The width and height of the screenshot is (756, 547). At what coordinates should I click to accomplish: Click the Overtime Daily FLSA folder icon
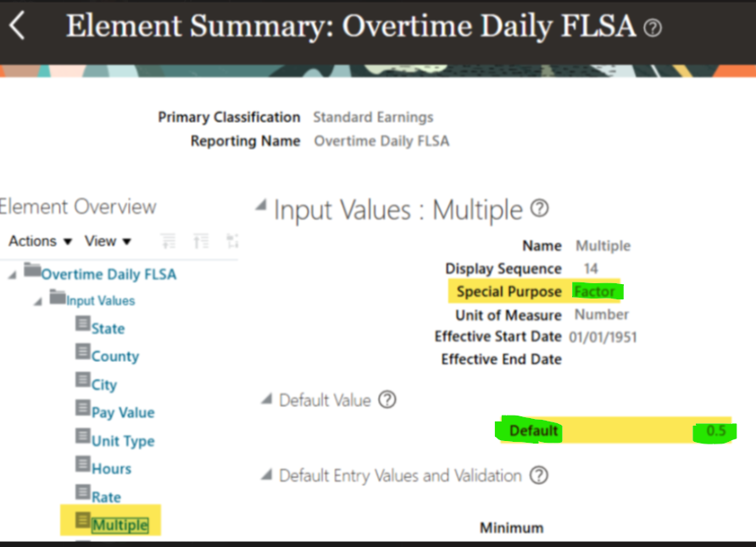[x=32, y=270]
